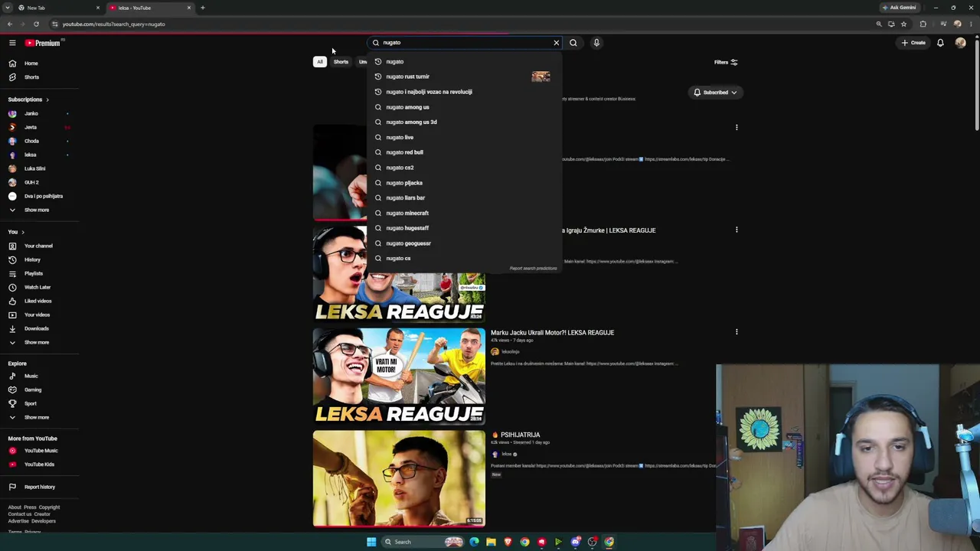Open Watch Later list
The image size is (980, 551).
coord(38,287)
